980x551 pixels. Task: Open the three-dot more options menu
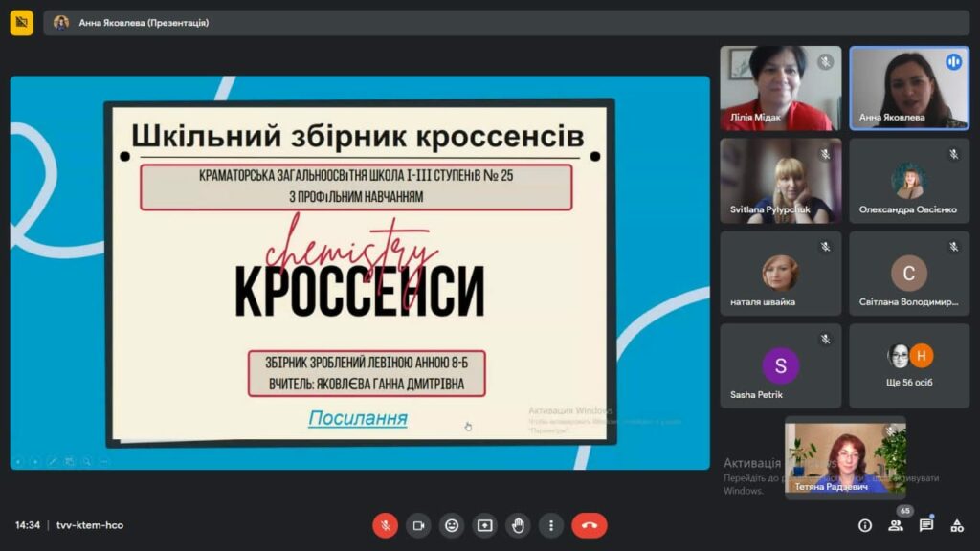[x=551, y=525]
